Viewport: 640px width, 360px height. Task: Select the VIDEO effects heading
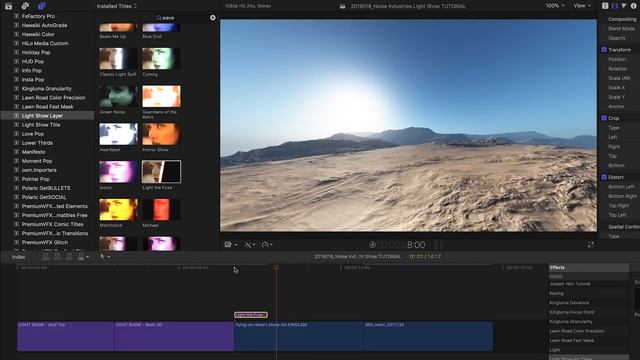pyautogui.click(x=556, y=276)
